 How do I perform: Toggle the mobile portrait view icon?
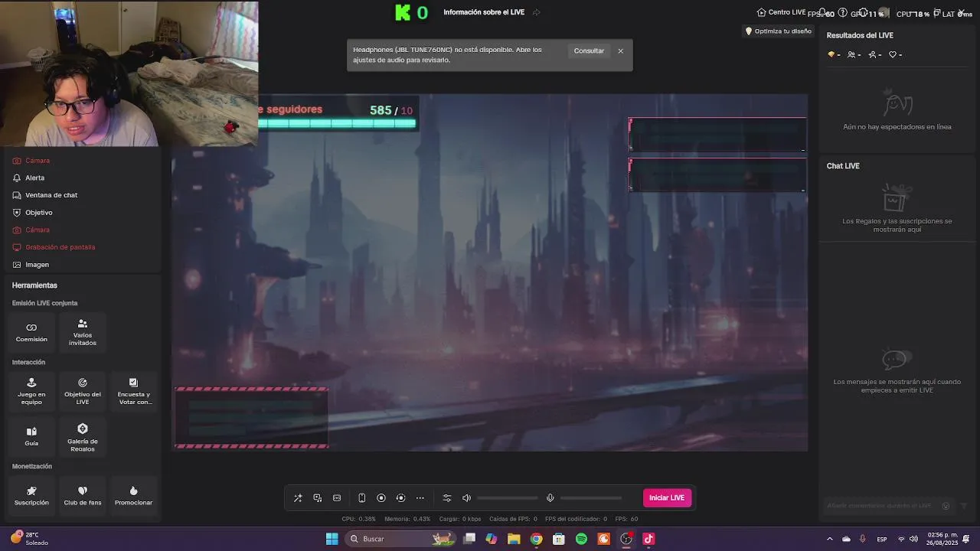362,498
